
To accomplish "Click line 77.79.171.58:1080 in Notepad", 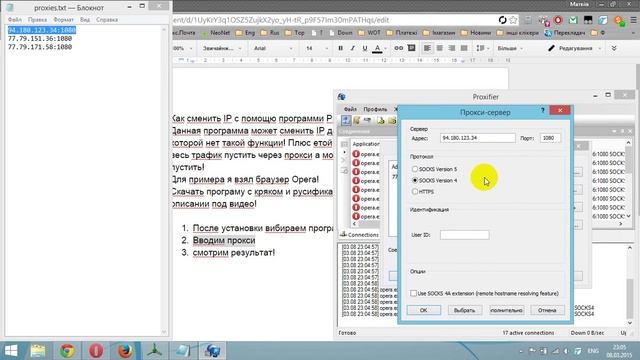I will 40,47.
